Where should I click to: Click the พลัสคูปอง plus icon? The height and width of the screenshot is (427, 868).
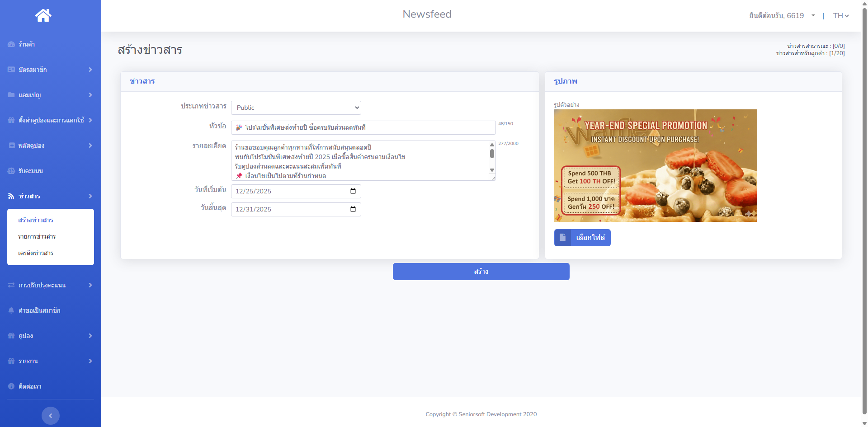[x=12, y=145]
